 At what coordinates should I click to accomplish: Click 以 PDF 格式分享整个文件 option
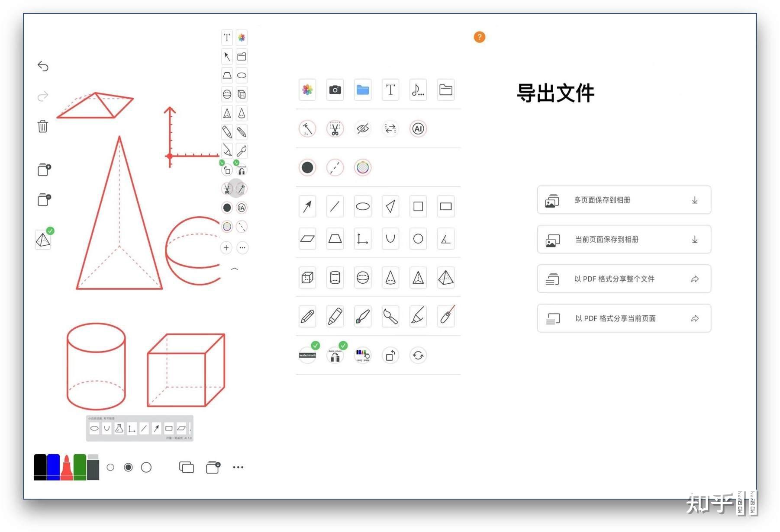624,279
